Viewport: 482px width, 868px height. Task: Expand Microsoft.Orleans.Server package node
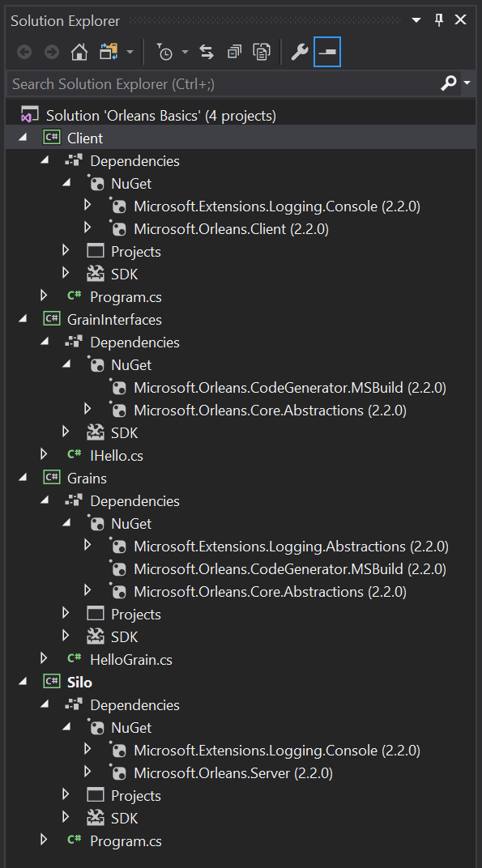[87, 772]
